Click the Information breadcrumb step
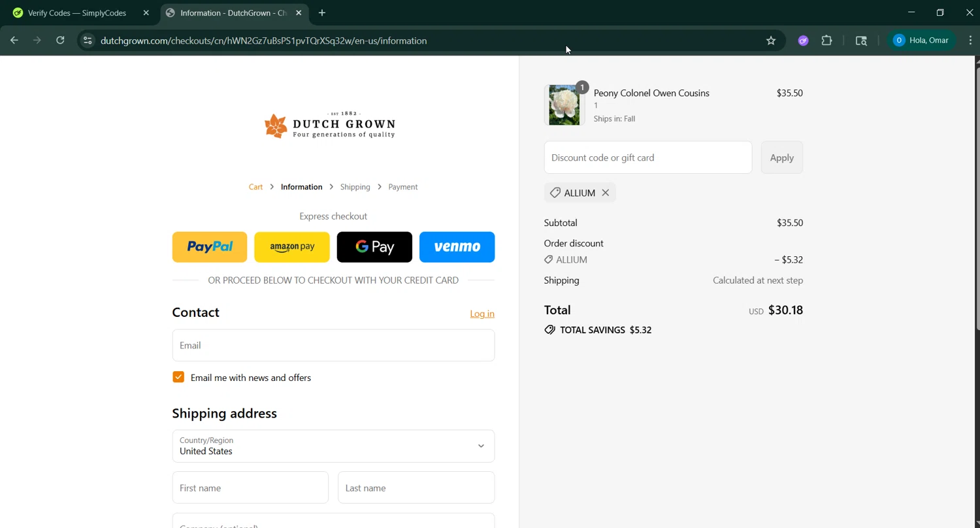Viewport: 980px width, 528px height. 301,187
